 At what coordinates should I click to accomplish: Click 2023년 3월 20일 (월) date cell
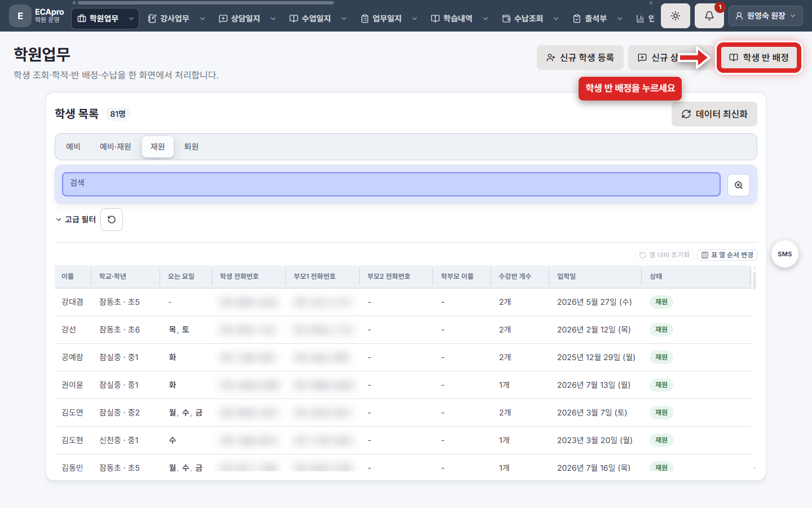[595, 440]
